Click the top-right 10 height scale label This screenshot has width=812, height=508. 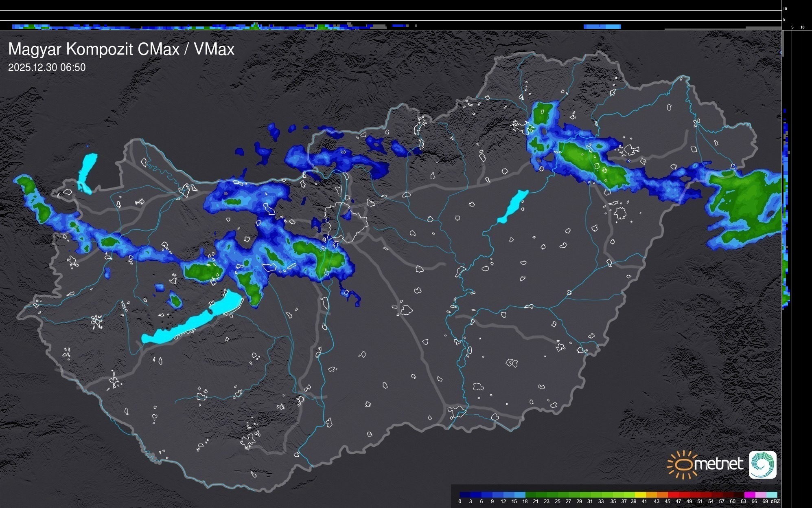tap(785, 9)
